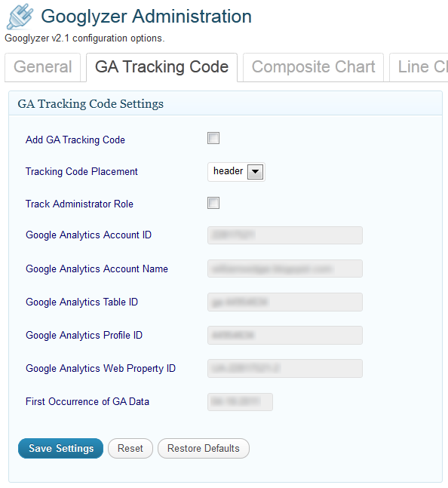This screenshot has width=448, height=488.
Task: Click the Google Analytics Account Name field
Action: pyautogui.click(x=285, y=269)
